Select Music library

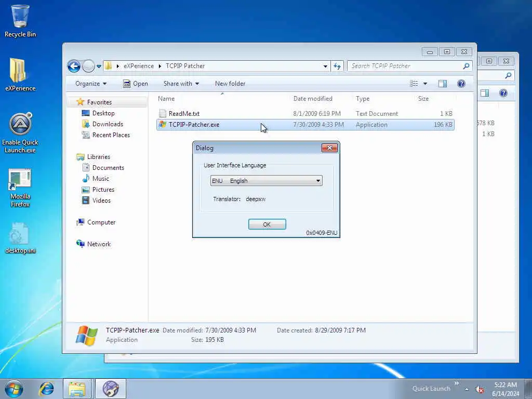[x=100, y=179]
